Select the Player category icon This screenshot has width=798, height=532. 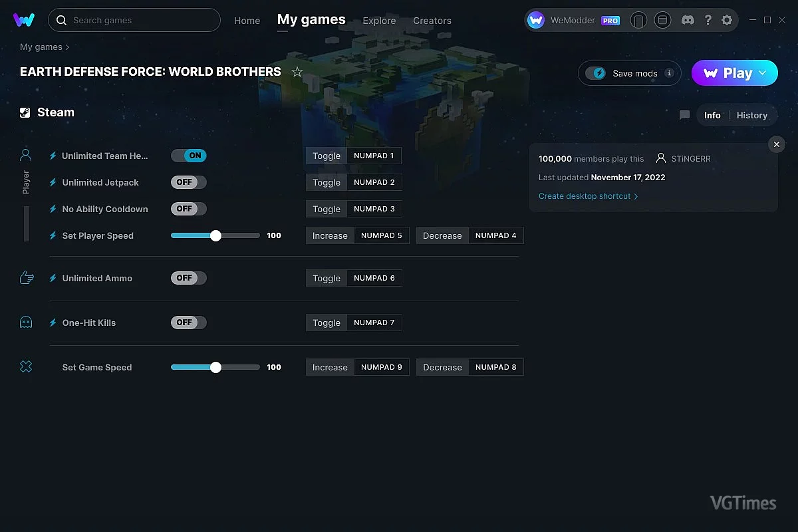pos(26,156)
